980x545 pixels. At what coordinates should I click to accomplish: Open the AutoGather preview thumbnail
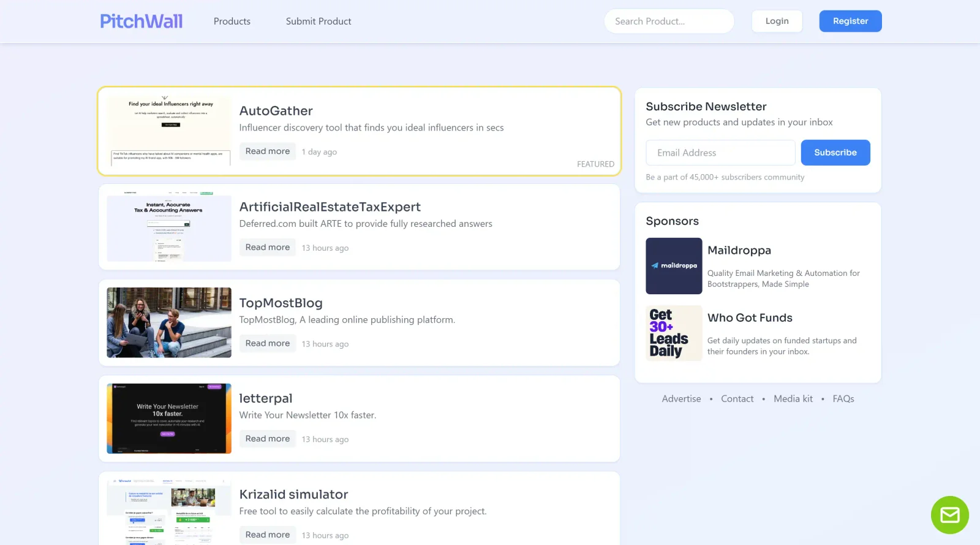[169, 131]
